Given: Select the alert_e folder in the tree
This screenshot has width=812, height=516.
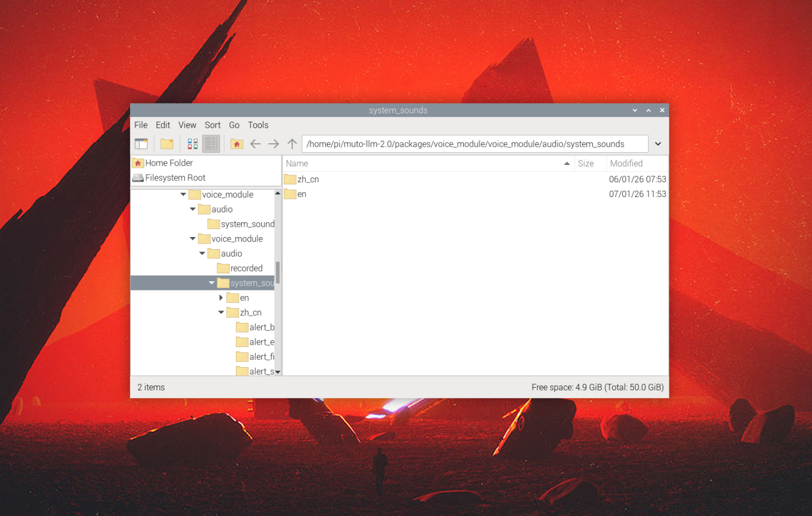Looking at the screenshot, I should 262,342.
